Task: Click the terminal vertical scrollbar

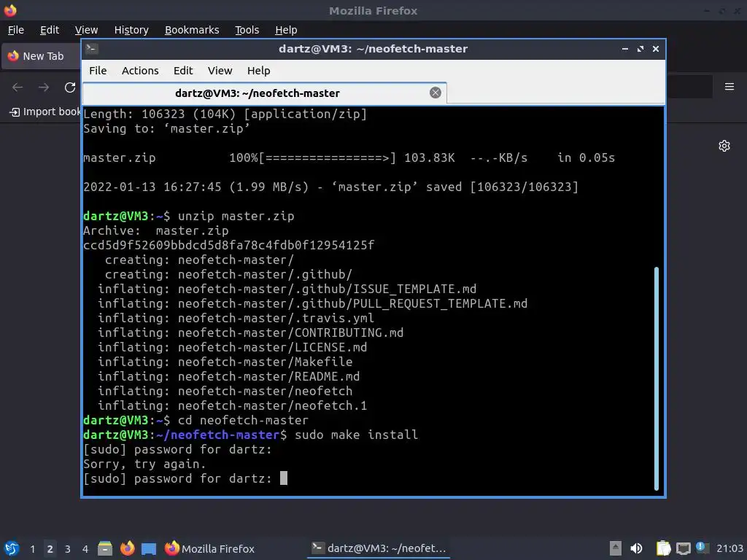Action: click(656, 378)
